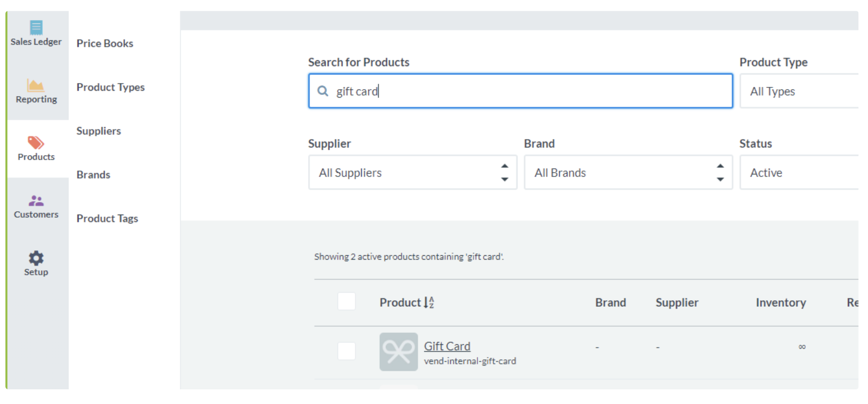Open the Customers people icon
The height and width of the screenshot is (404, 868).
[36, 201]
